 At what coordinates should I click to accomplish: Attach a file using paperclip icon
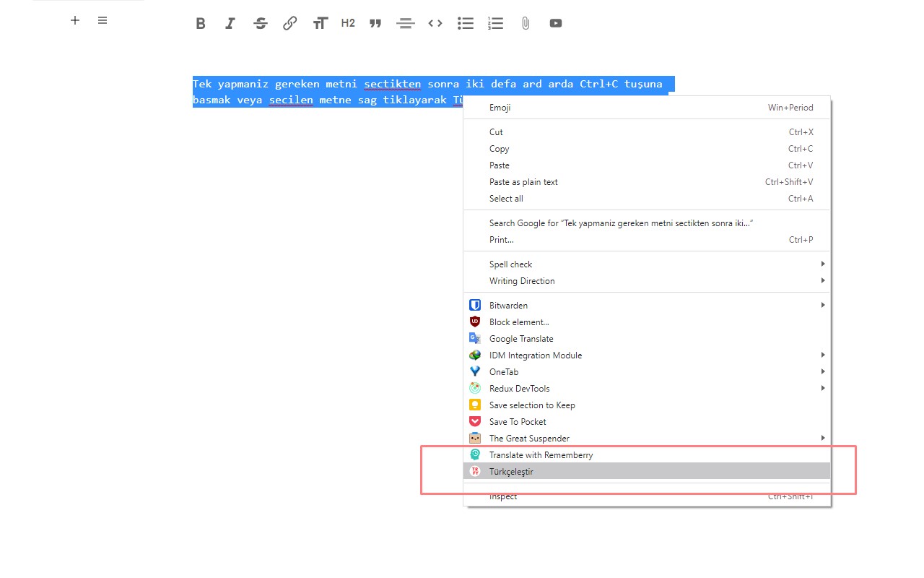[526, 23]
